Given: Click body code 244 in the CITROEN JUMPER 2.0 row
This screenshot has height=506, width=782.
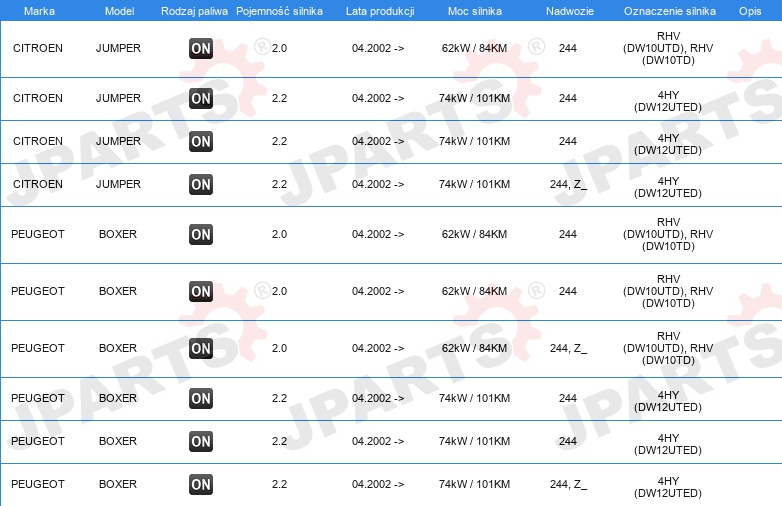Looking at the screenshot, I should (x=568, y=48).
